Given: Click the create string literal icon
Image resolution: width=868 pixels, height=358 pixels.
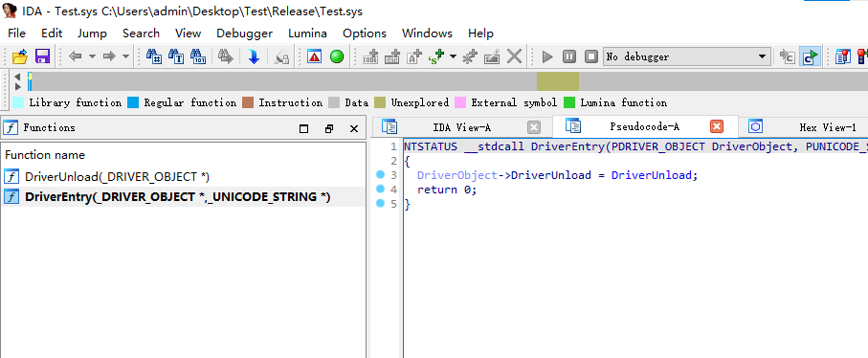Looking at the screenshot, I should coord(414,56).
